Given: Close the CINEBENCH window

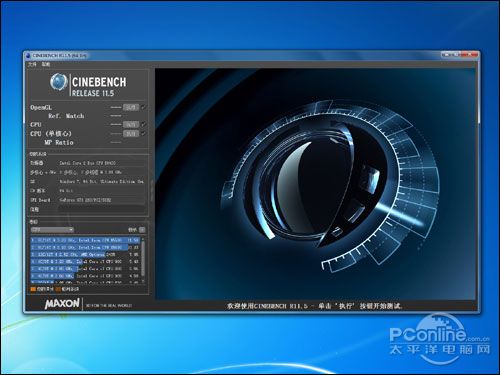Looking at the screenshot, I should (470, 54).
